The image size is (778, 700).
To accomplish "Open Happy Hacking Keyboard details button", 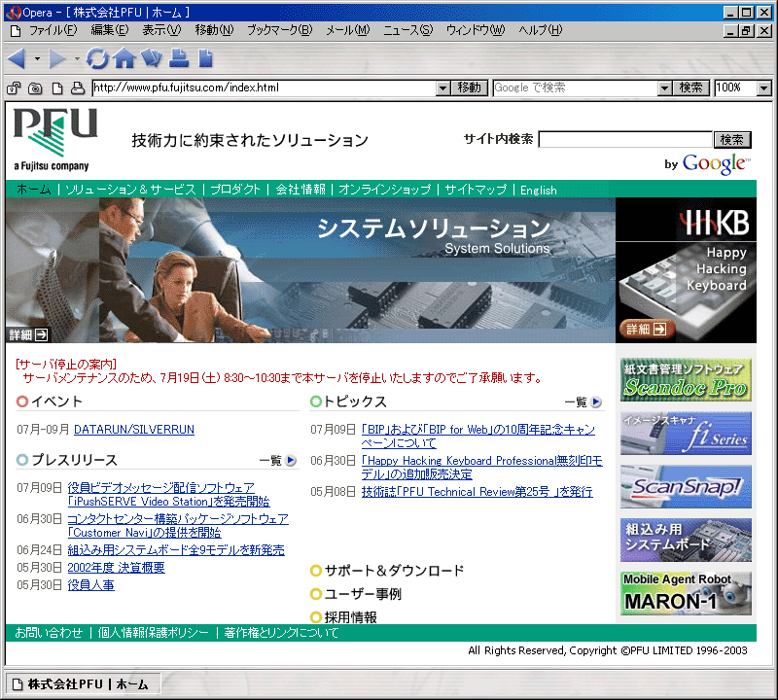I will [x=647, y=329].
